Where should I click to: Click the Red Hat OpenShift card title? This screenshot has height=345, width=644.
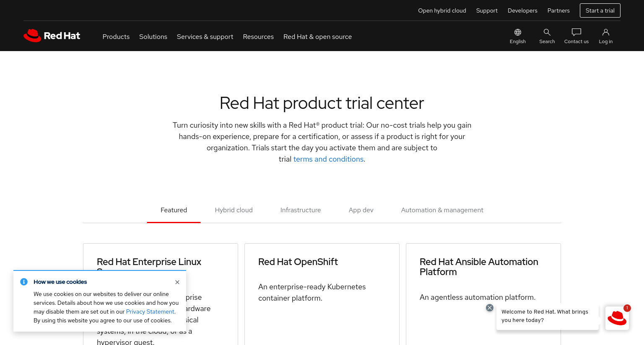pyautogui.click(x=298, y=262)
